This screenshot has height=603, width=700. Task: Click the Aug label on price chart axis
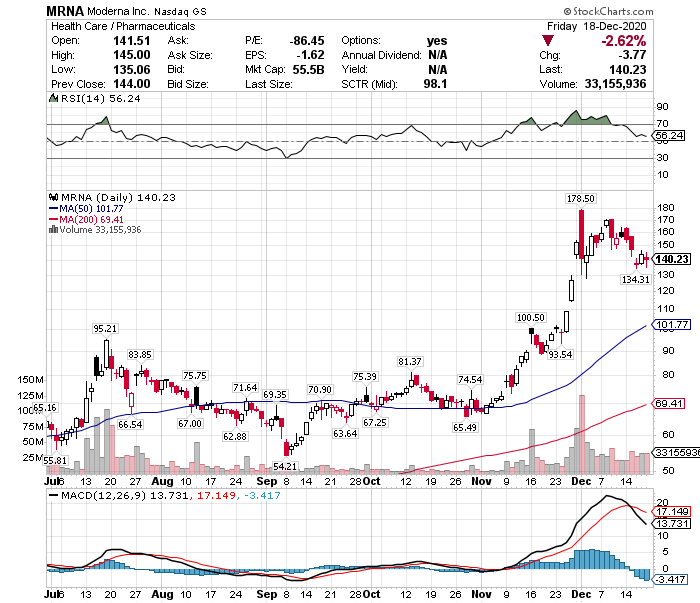(162, 482)
